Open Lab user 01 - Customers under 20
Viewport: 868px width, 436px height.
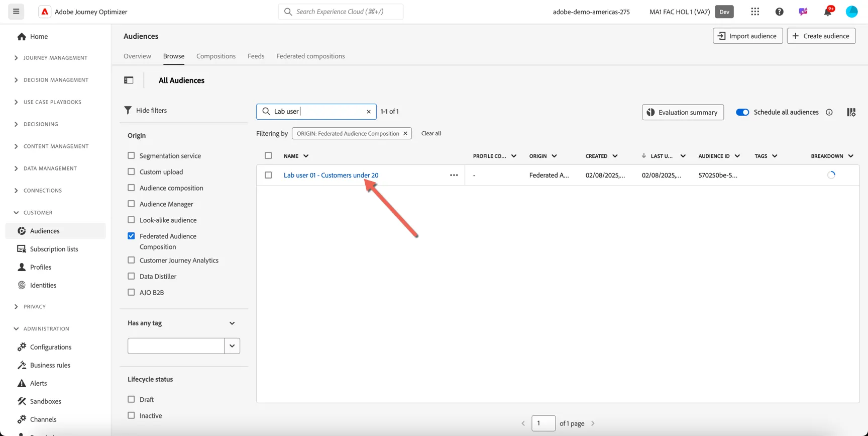coord(331,175)
